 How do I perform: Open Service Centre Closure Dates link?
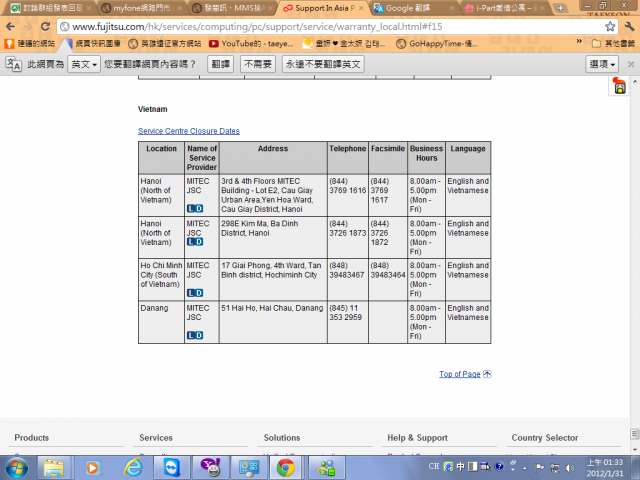coord(189,131)
